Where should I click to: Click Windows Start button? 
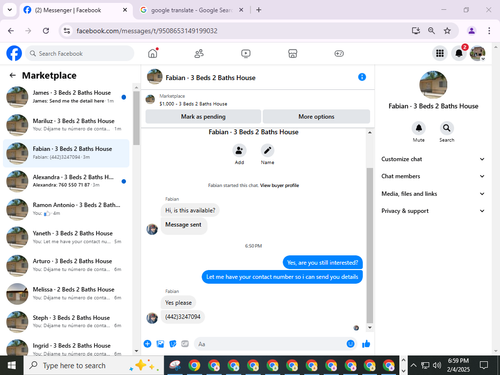[x=11, y=365]
